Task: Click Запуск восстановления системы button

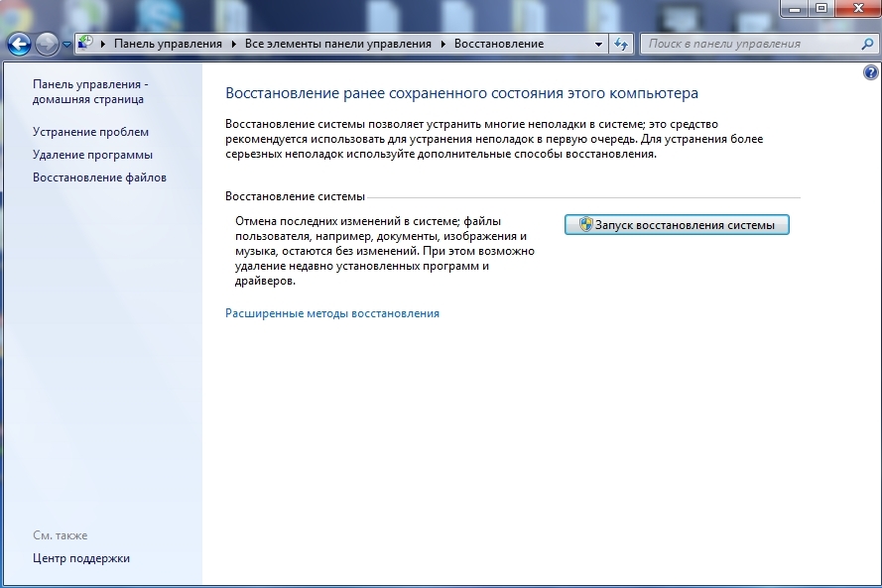Action: [x=677, y=225]
